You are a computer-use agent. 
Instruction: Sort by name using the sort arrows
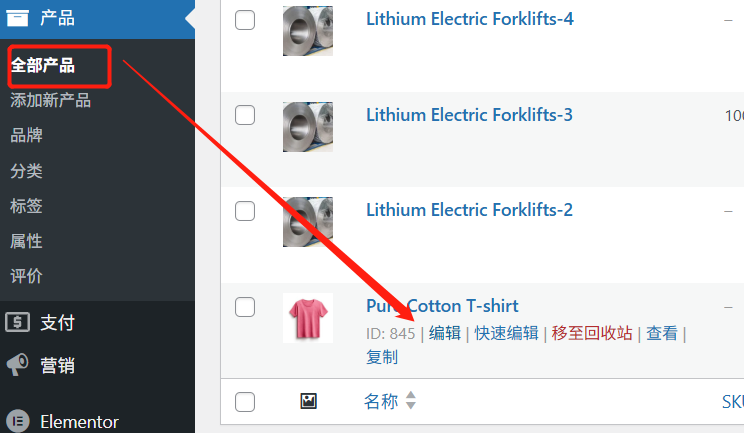click(x=410, y=402)
